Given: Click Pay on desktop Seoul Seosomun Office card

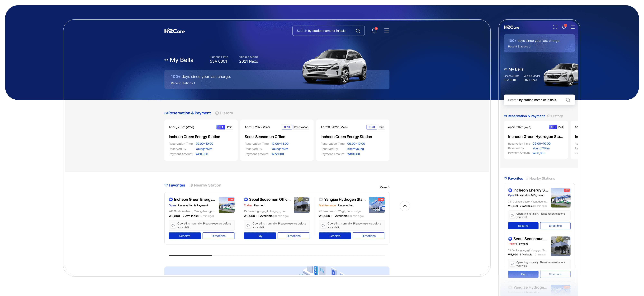Looking at the screenshot, I should pyautogui.click(x=260, y=236).
